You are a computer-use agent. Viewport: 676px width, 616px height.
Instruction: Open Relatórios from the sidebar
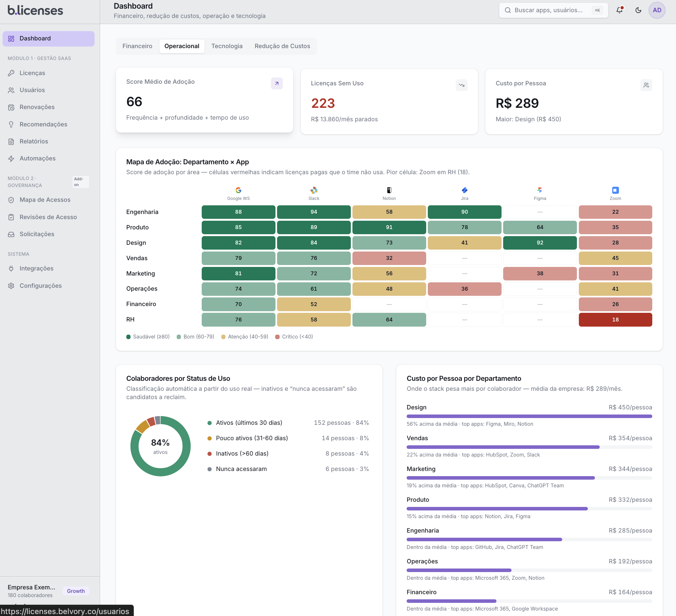click(49, 141)
